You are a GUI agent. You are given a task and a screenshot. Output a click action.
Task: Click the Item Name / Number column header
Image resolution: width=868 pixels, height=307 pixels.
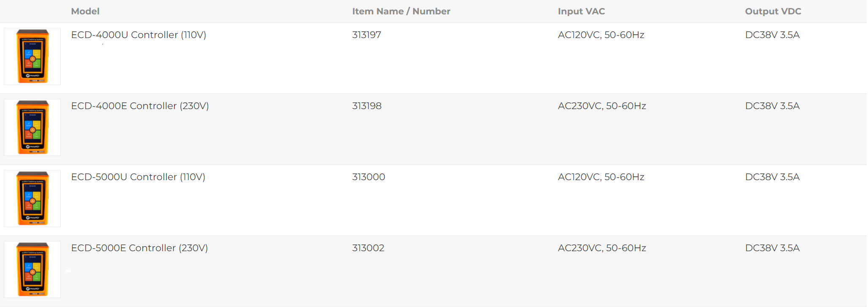401,11
